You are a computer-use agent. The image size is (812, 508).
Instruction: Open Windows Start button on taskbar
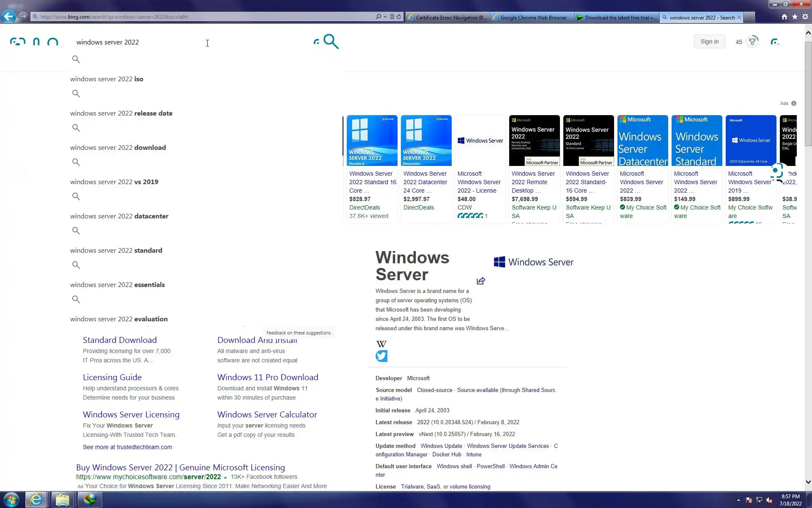[11, 500]
